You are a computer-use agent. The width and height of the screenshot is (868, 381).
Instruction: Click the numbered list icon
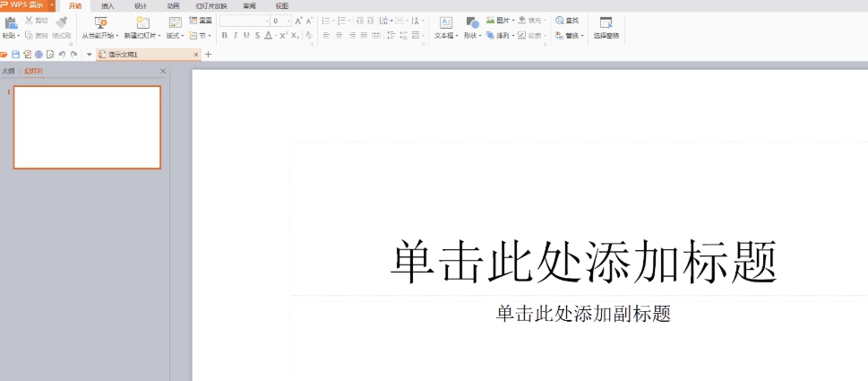tap(341, 21)
